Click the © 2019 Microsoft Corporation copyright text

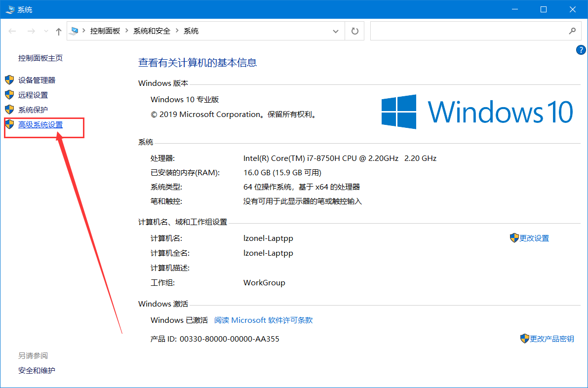[234, 115]
